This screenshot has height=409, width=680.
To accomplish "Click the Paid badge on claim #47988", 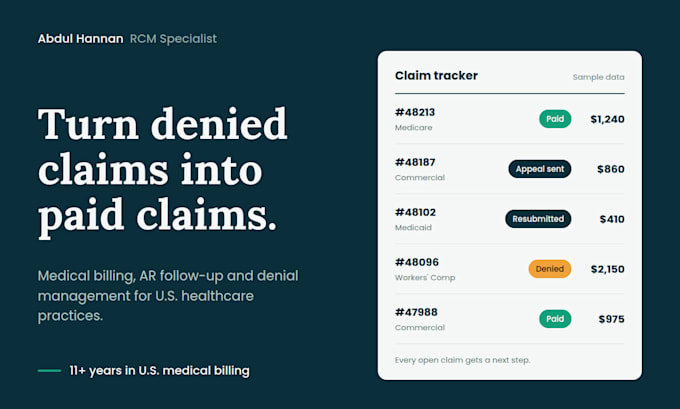I will (x=555, y=319).
